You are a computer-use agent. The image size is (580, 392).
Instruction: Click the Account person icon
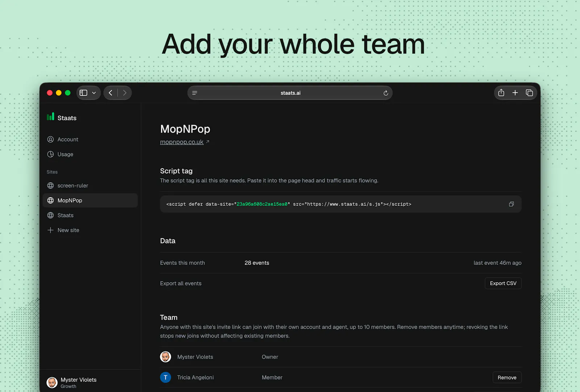(50, 139)
